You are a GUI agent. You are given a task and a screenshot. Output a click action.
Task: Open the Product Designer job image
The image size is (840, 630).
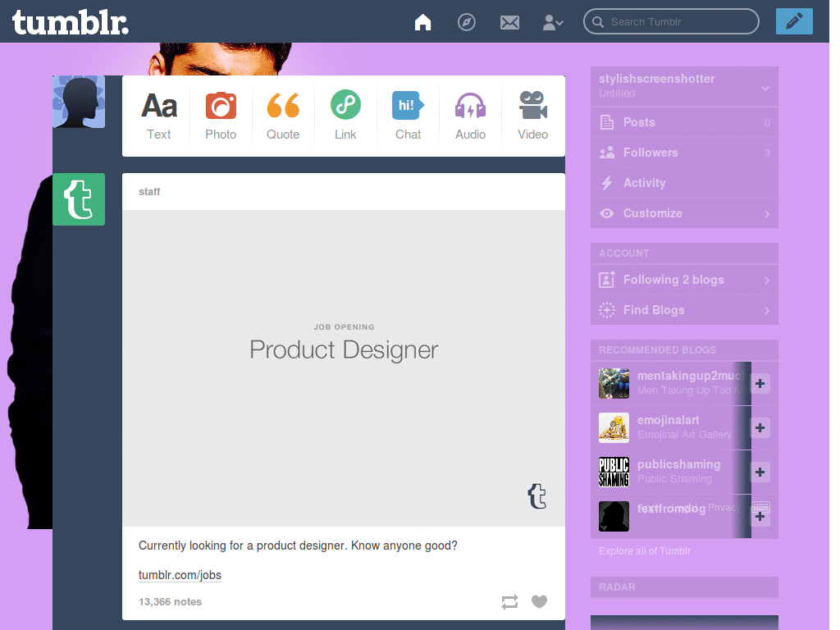click(x=344, y=368)
